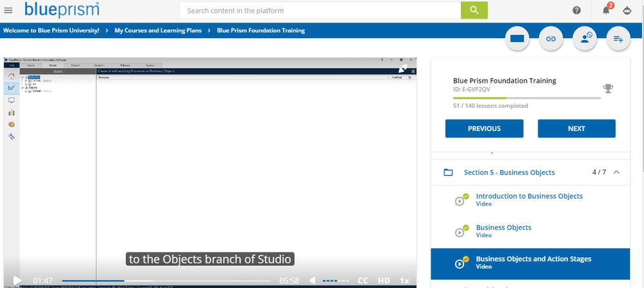The width and height of the screenshot is (644, 288).
Task: Adjust the video volume level bar
Action: point(336,281)
